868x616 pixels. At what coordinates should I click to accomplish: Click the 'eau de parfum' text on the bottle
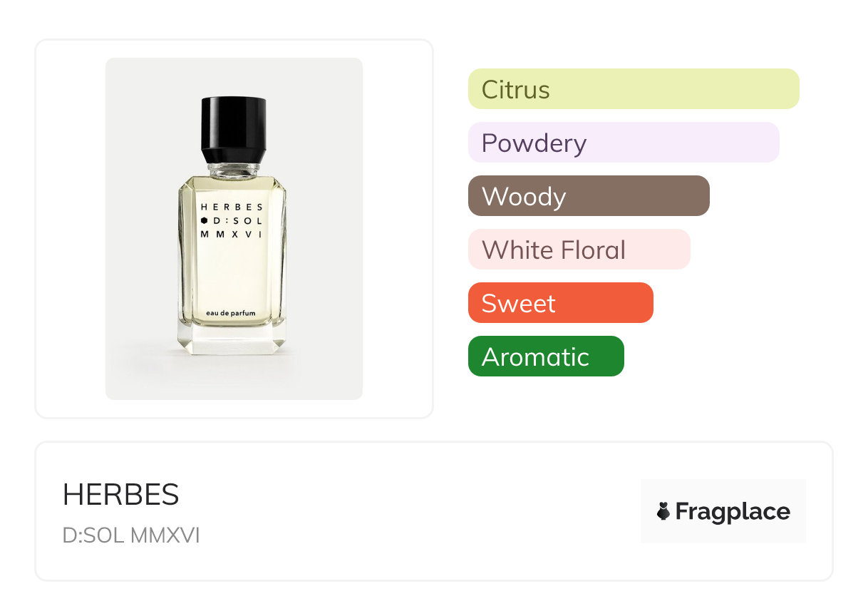pos(230,313)
